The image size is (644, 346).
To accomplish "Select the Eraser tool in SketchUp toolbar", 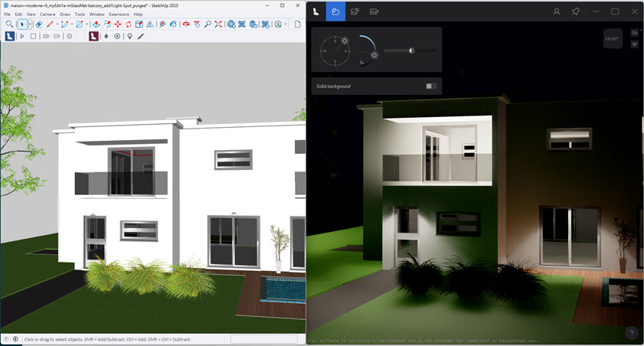I will [x=39, y=24].
